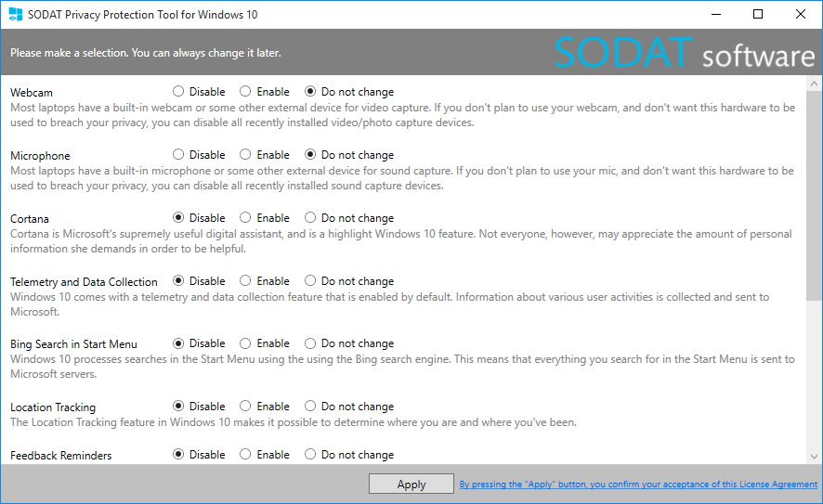Click the Bing Search in Start Menu heading
Viewport: 823px width, 504px height.
(x=73, y=344)
